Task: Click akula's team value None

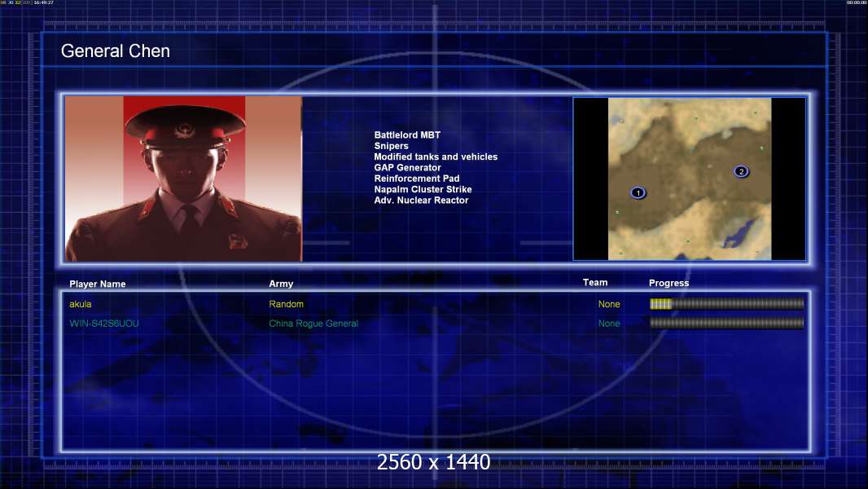Action: pos(609,304)
